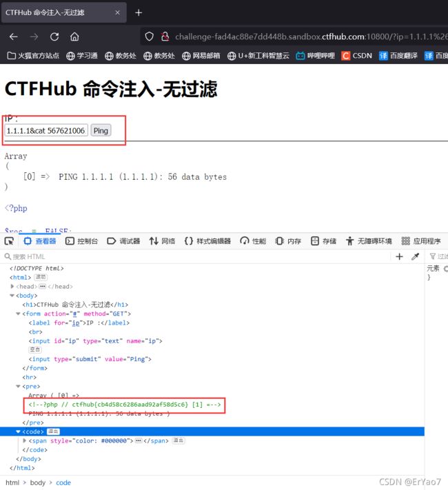Screen dimensions: 448x490
Task: Click the Ping submit button
Action: tap(101, 130)
